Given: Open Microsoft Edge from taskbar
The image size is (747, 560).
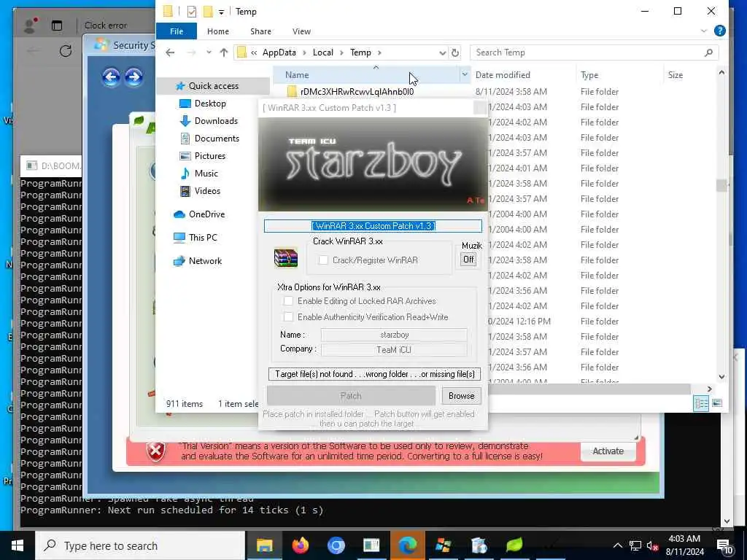Looking at the screenshot, I should click(x=407, y=545).
